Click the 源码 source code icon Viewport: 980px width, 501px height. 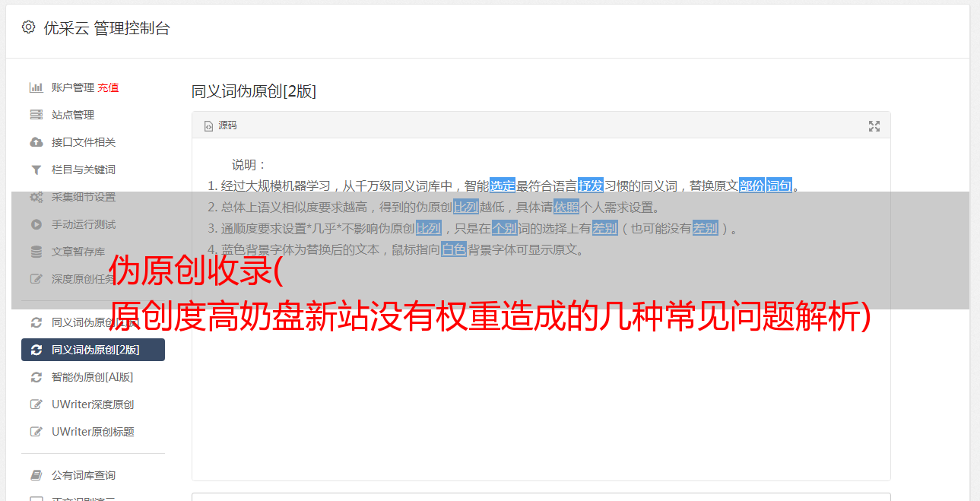click(x=208, y=126)
